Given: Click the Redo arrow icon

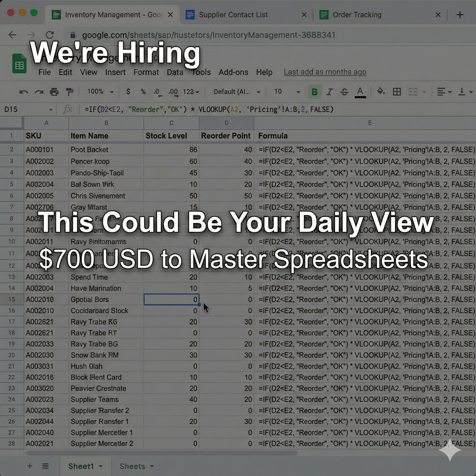Looking at the screenshot, I should [x=39, y=92].
